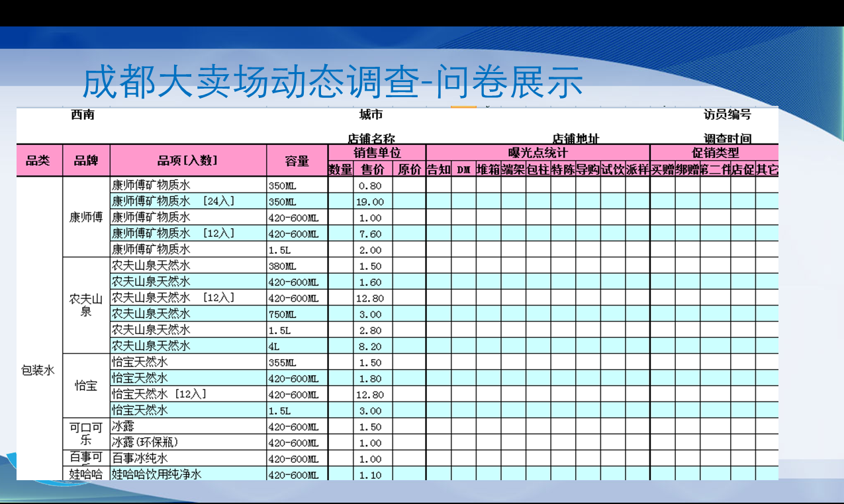Select the 西南 region label

(x=83, y=114)
